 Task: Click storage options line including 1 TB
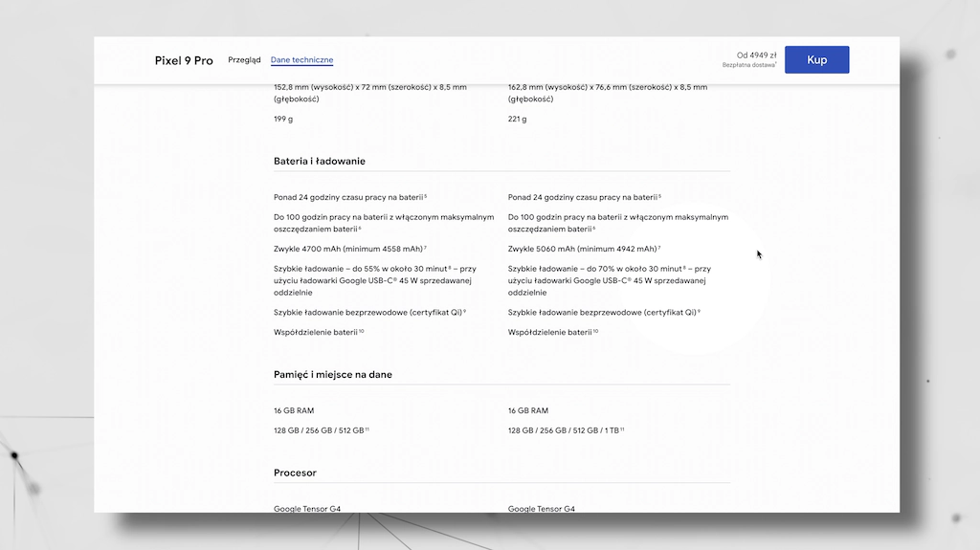point(567,430)
